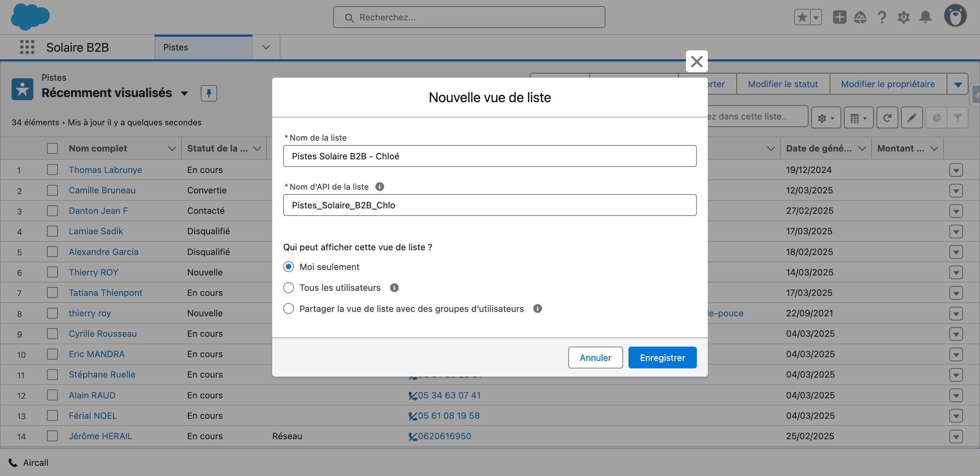Tick the select-all checkbox in table header
The height and width of the screenshot is (476, 980).
(x=52, y=148)
